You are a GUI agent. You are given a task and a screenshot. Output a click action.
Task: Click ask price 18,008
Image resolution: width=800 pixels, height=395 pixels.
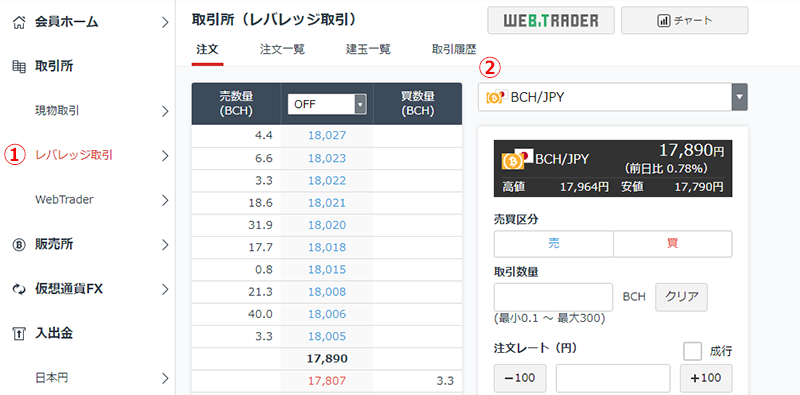pyautogui.click(x=327, y=292)
